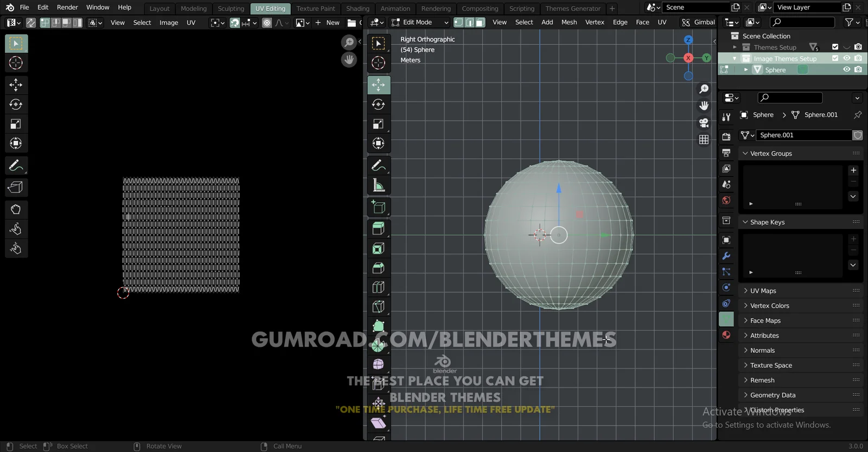Activate the Add Cube tool
868x452 pixels.
(379, 207)
